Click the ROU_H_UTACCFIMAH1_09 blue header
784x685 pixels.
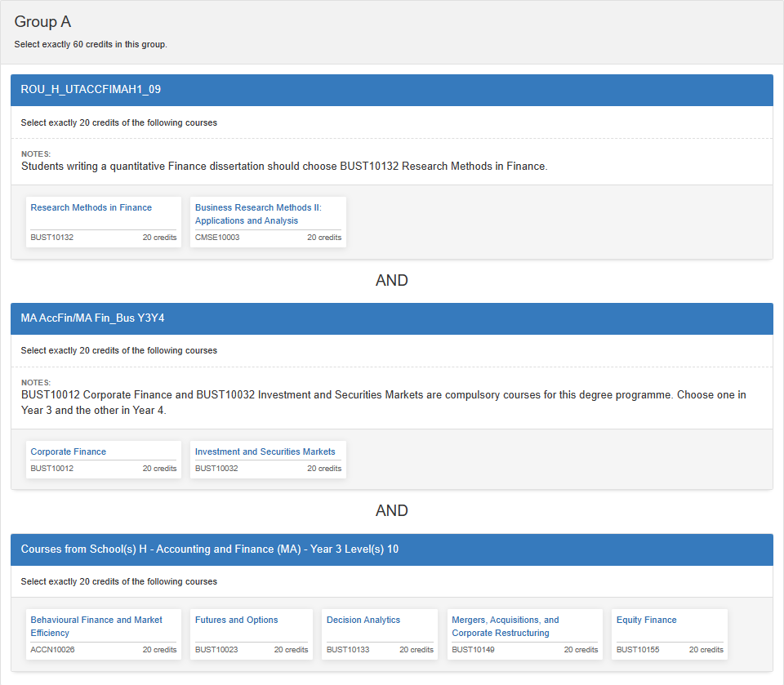click(x=392, y=90)
